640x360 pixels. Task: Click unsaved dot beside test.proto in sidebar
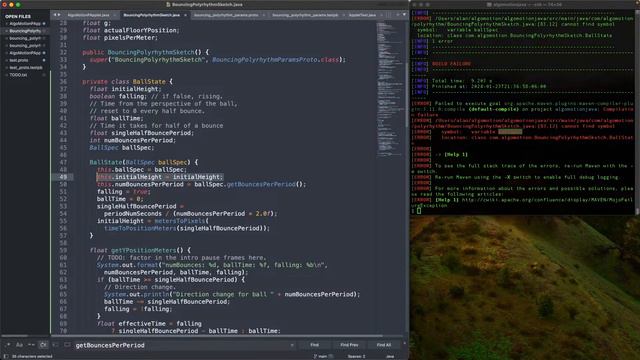coord(44,60)
